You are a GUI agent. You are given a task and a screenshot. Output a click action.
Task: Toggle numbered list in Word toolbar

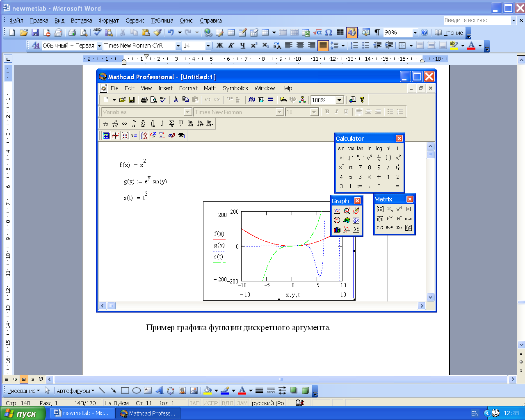point(354,46)
